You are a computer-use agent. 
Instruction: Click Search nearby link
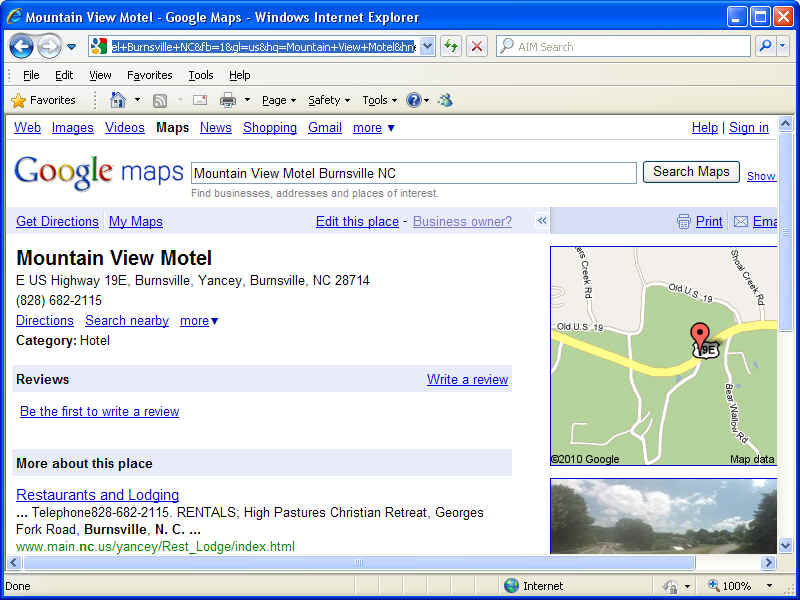pos(127,320)
